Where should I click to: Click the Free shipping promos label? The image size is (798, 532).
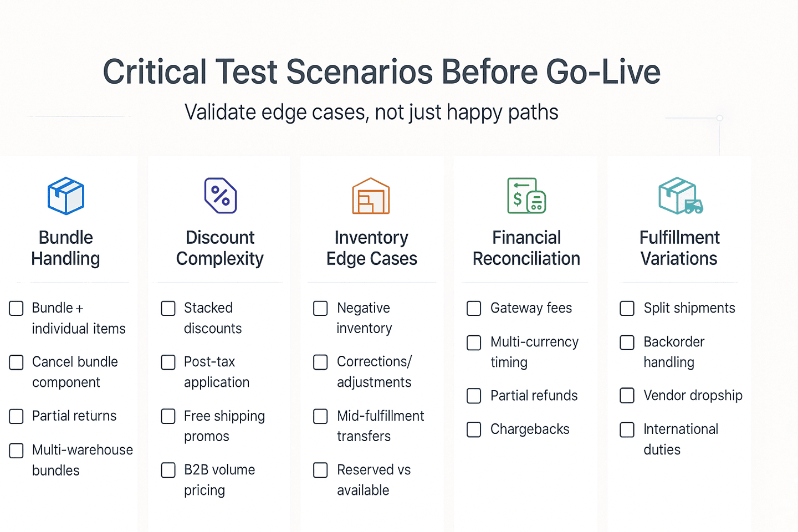[224, 426]
